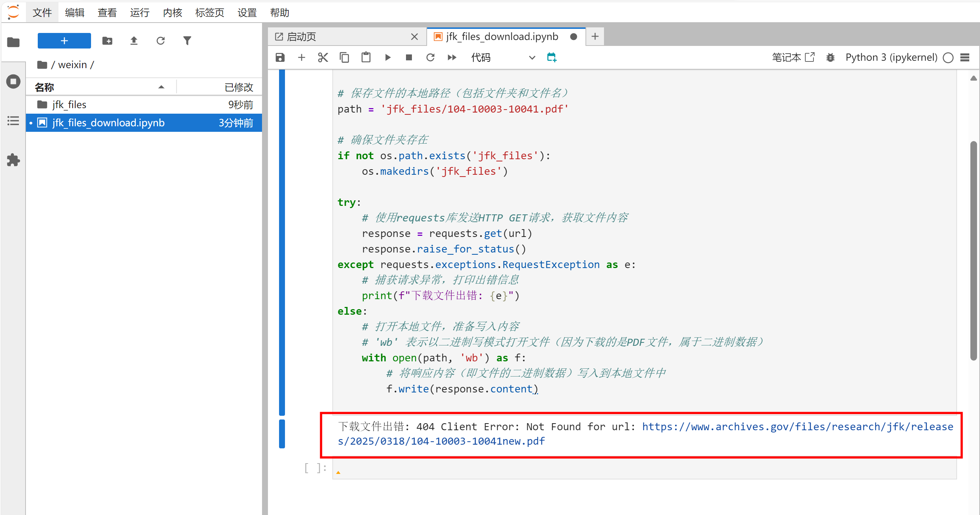This screenshot has height=515, width=980.
Task: Open the table of contents sidebar
Action: coord(13,121)
